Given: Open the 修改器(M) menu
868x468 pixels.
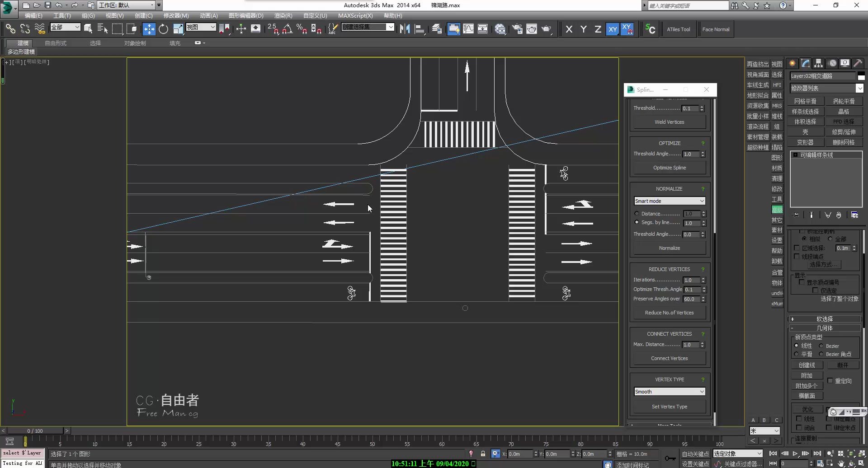Looking at the screenshot, I should (x=176, y=15).
